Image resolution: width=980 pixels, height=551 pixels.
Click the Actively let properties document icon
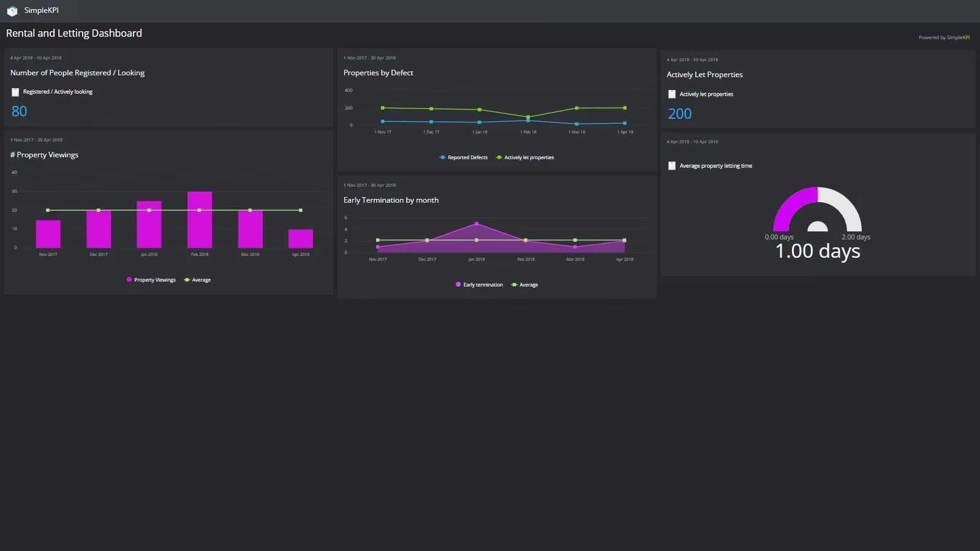pyautogui.click(x=672, y=94)
